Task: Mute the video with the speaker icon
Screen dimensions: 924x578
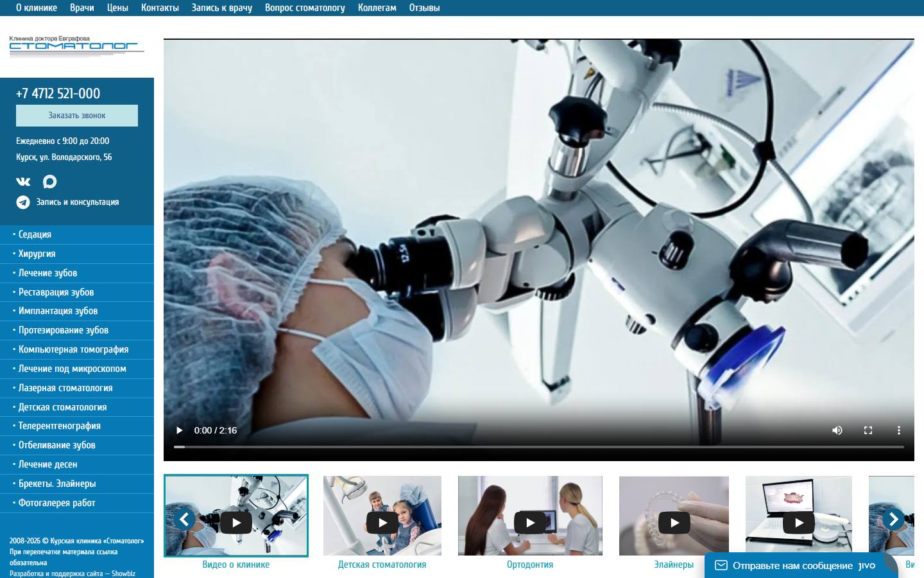Action: coord(837,430)
